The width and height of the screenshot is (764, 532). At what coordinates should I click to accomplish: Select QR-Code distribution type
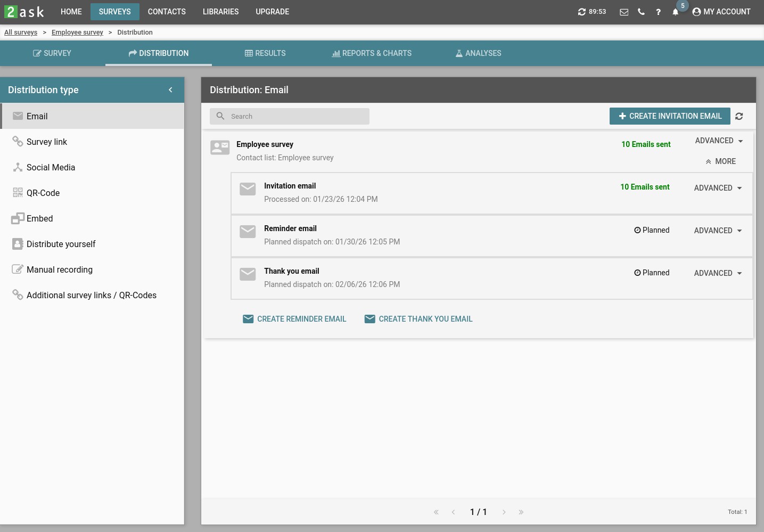pos(43,193)
